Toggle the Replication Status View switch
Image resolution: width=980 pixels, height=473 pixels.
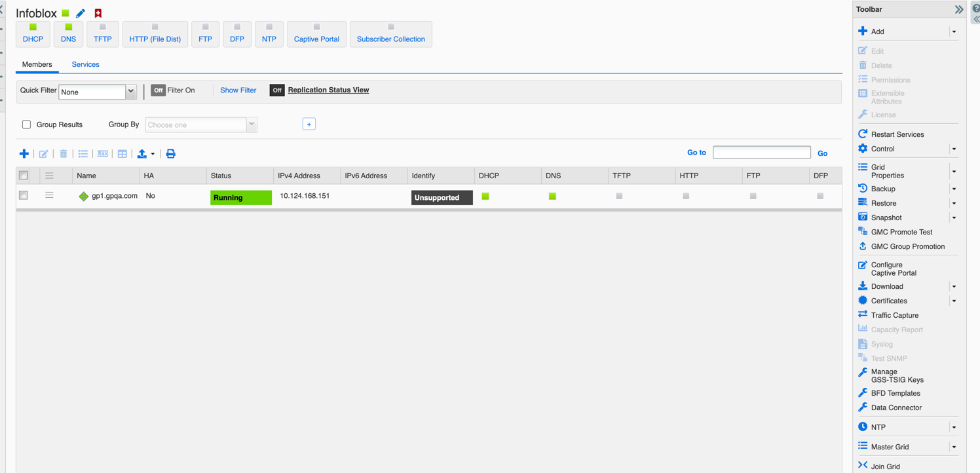click(x=277, y=90)
